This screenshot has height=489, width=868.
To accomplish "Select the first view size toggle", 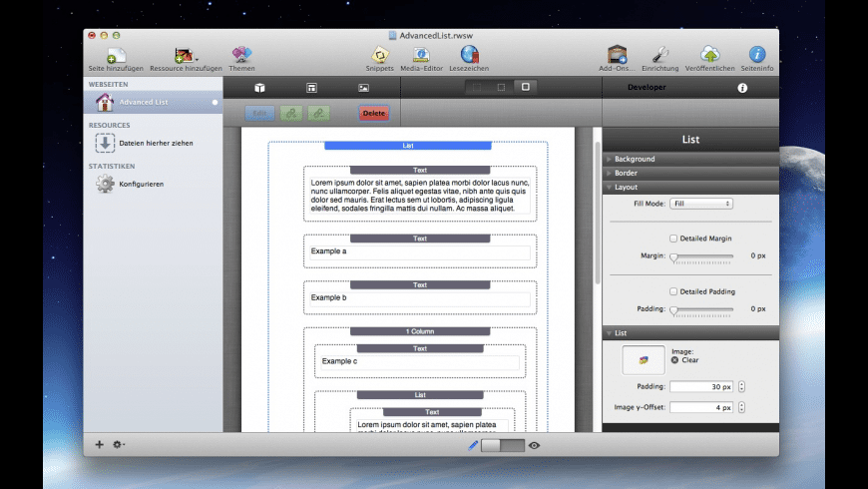I will (477, 87).
